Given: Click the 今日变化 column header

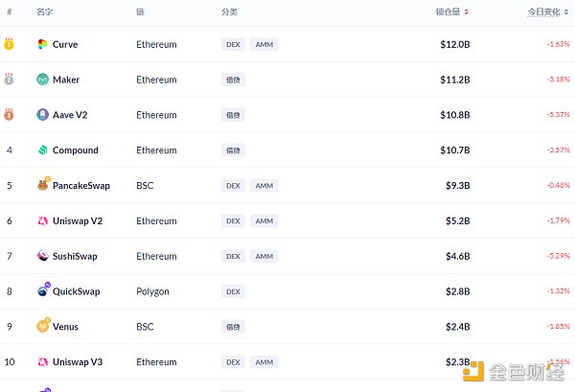Looking at the screenshot, I should tap(543, 12).
